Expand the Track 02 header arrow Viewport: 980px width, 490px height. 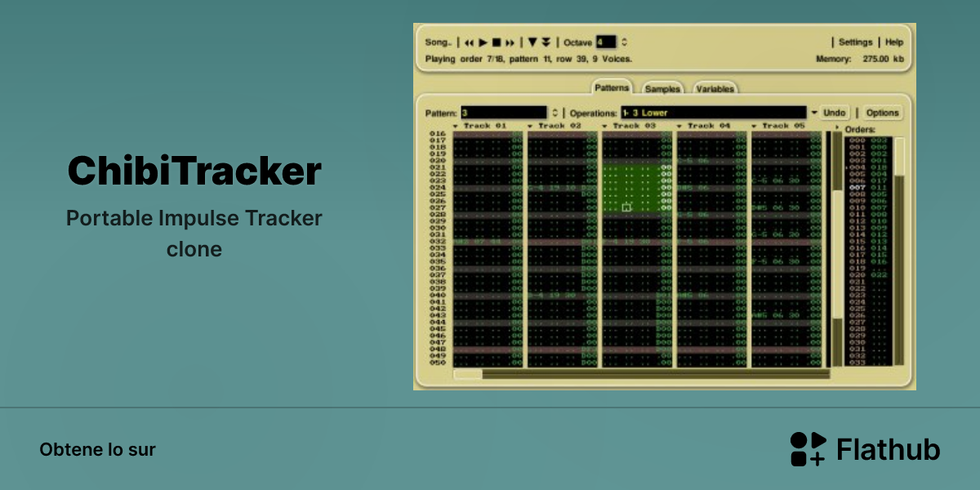[531, 127]
